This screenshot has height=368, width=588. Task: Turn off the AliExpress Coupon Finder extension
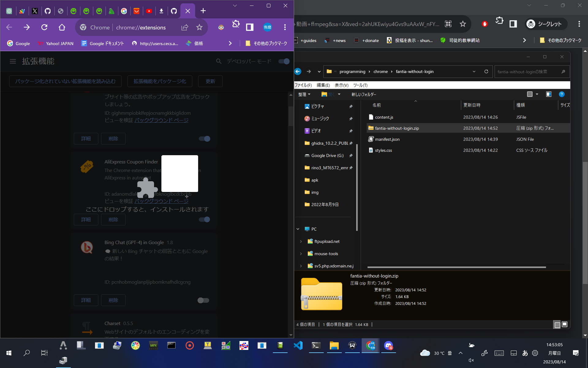coord(204,220)
